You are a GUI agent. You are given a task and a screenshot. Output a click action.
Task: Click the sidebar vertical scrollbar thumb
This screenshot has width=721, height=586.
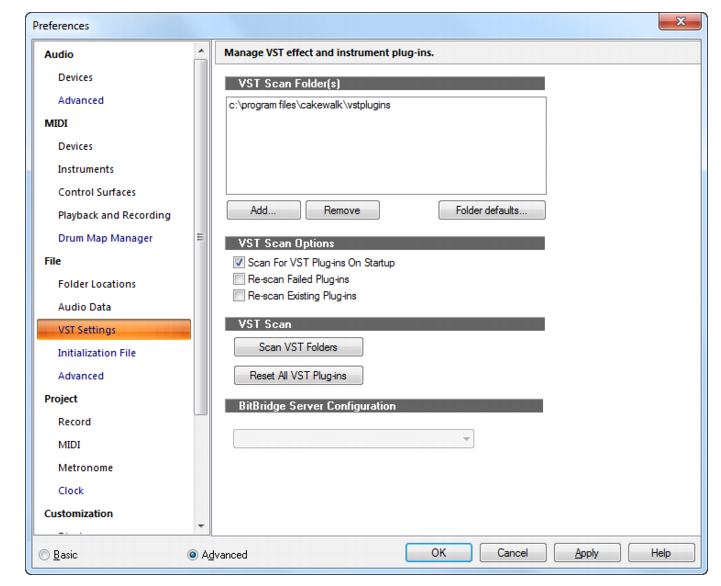point(200,237)
